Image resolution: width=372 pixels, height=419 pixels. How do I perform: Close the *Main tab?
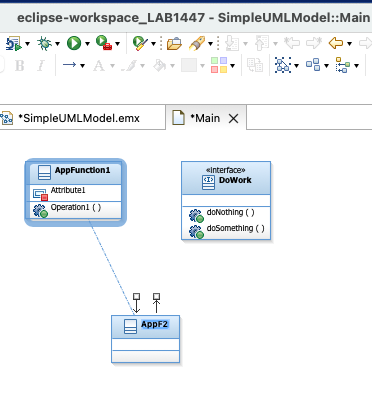[234, 118]
